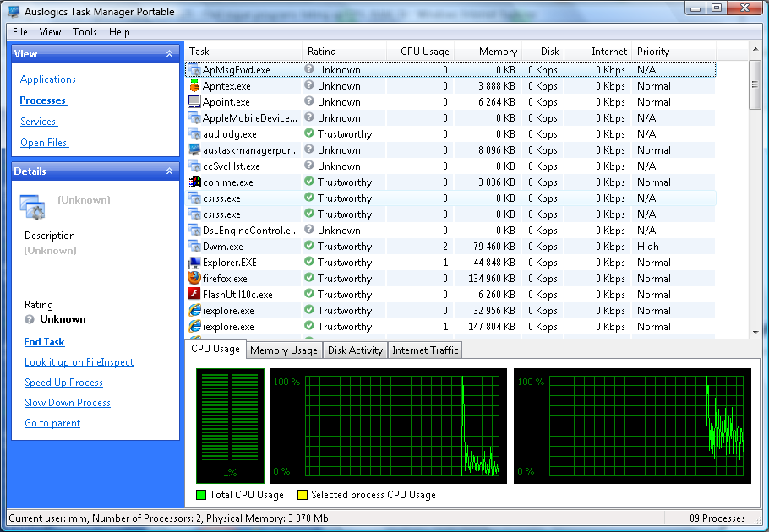This screenshot has width=769, height=532.
Task: Click the firefox.exe Firefox icon
Action: tap(194, 279)
